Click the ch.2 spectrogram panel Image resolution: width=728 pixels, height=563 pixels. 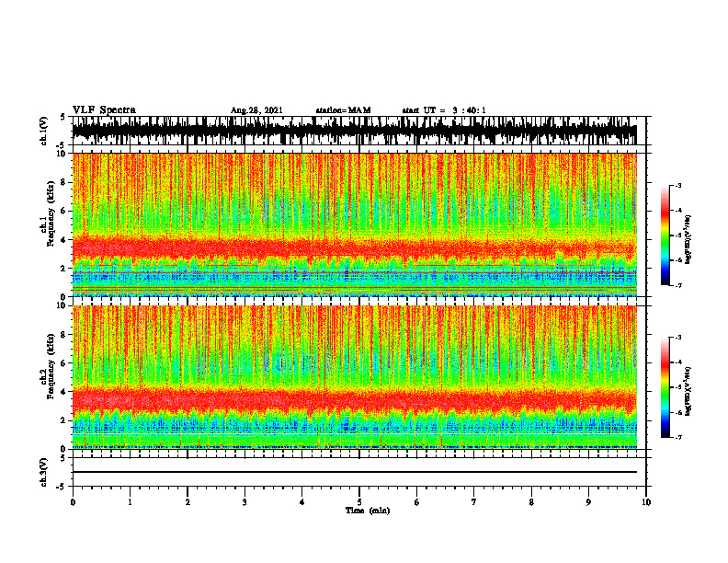pos(354,377)
